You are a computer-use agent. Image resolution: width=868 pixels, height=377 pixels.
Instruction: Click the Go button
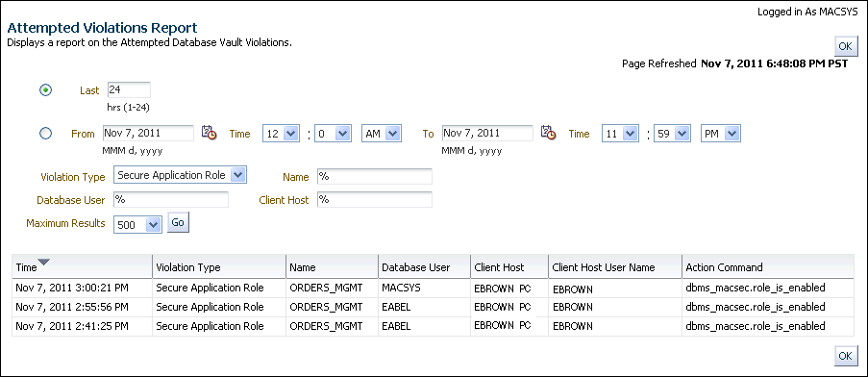[x=178, y=222]
